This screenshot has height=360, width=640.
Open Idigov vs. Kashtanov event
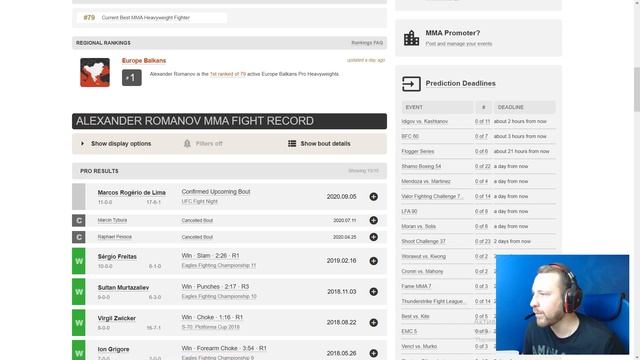[424, 122]
